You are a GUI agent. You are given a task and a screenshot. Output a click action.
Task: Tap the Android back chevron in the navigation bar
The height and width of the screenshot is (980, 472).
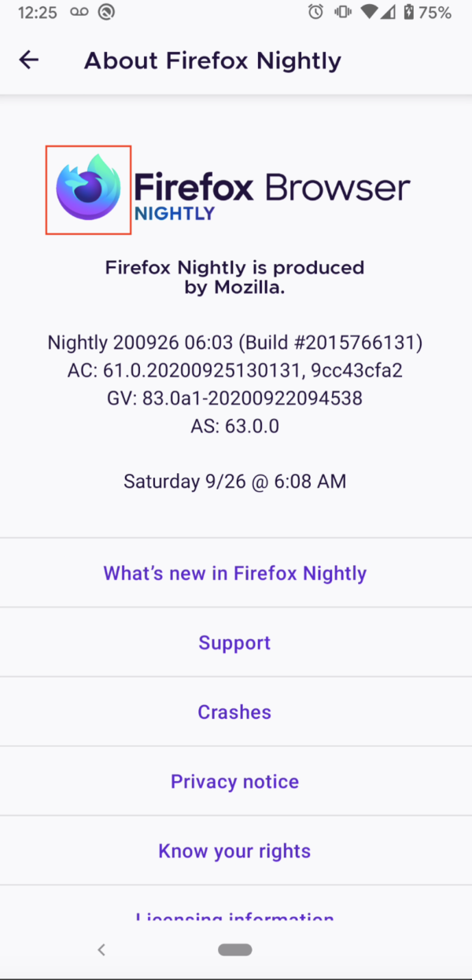(x=101, y=949)
